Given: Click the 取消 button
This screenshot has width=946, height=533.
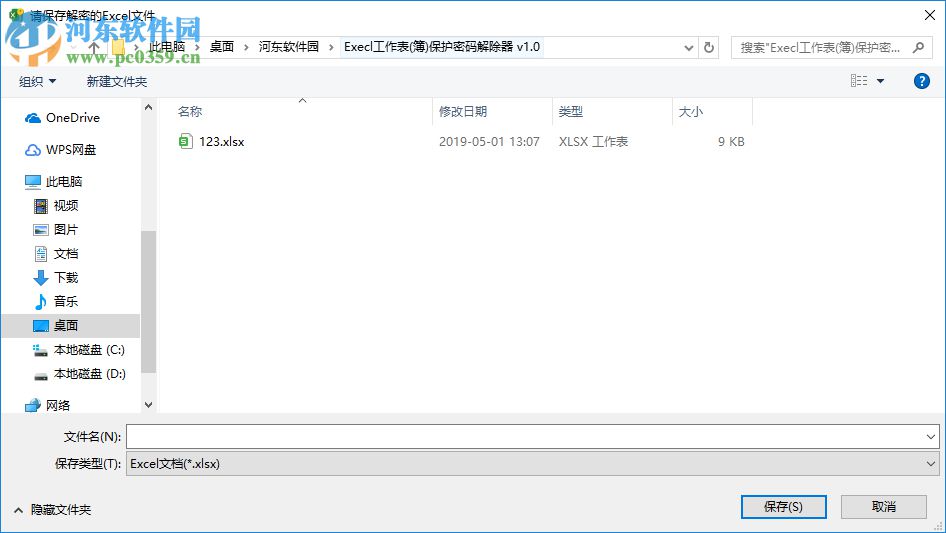Looking at the screenshot, I should (x=884, y=507).
